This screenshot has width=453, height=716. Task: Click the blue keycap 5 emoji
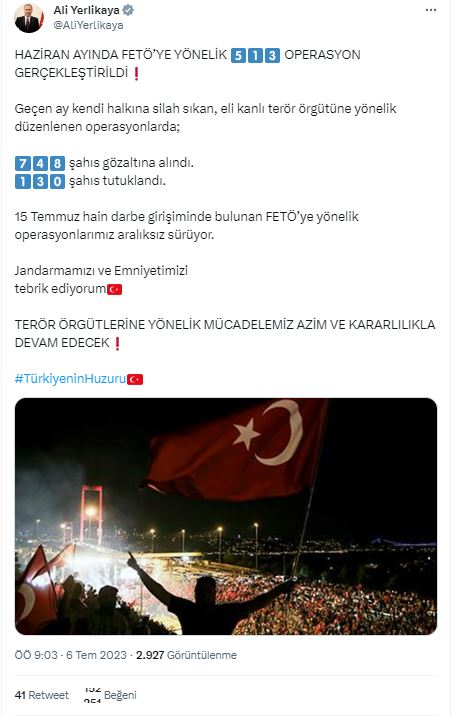pyautogui.click(x=238, y=56)
